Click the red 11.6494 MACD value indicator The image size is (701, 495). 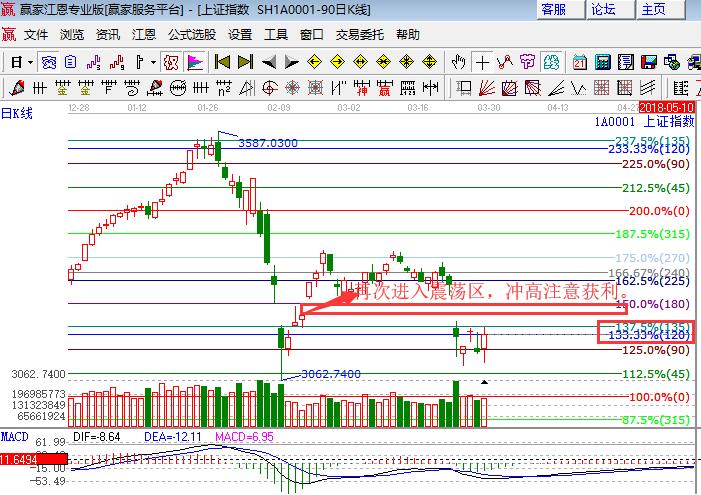(21, 459)
